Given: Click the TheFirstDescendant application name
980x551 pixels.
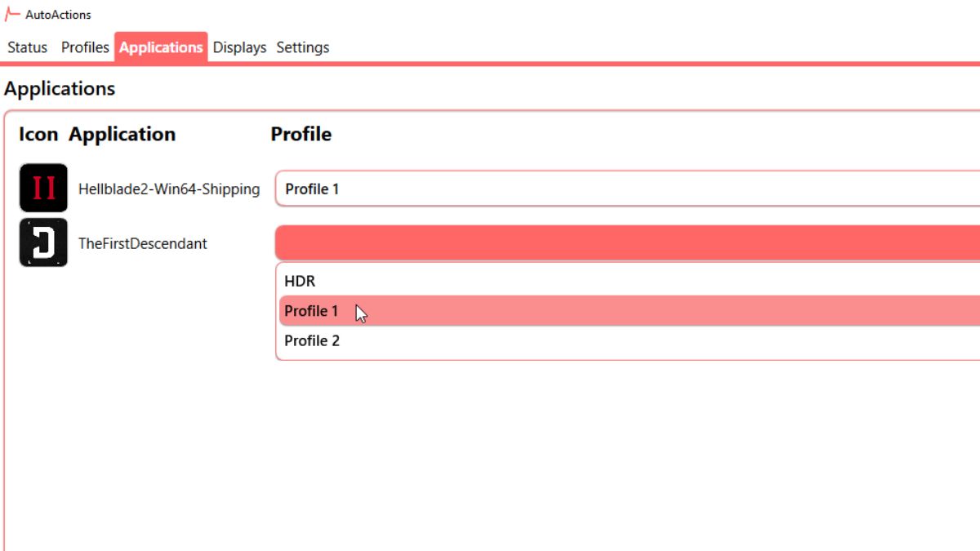Looking at the screenshot, I should [143, 243].
